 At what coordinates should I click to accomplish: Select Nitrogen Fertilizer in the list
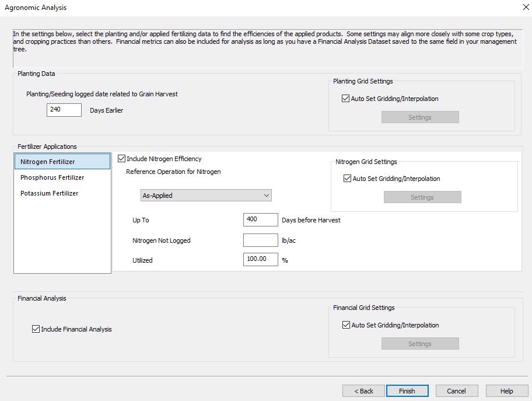coord(62,162)
